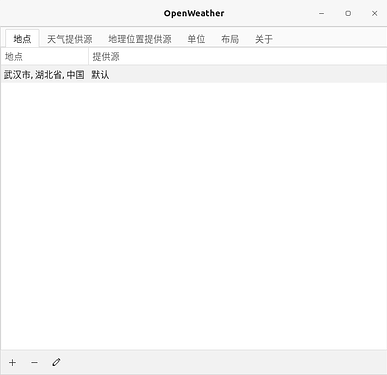The height and width of the screenshot is (375, 387).
Task: Sort list by 地点 column header
Action: click(x=45, y=56)
